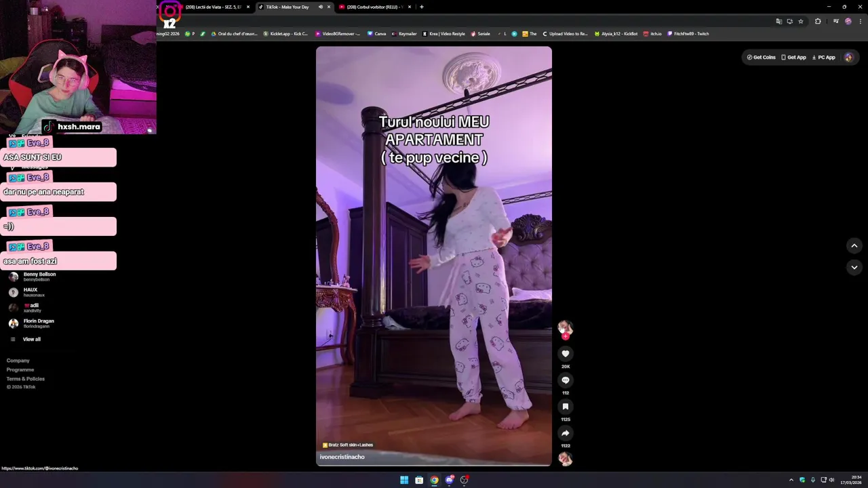The height and width of the screenshot is (488, 868).
Task: Open xandivity account in sidebar
Action: point(26,308)
